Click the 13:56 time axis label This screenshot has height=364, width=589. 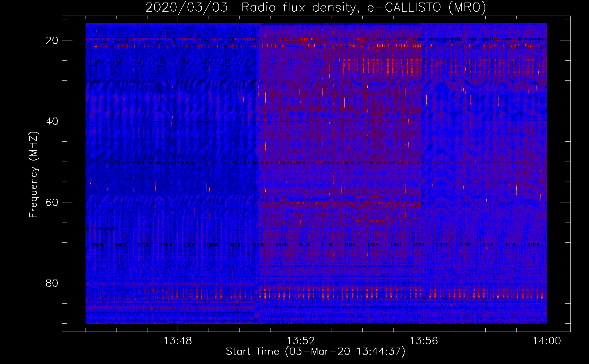tap(424, 341)
